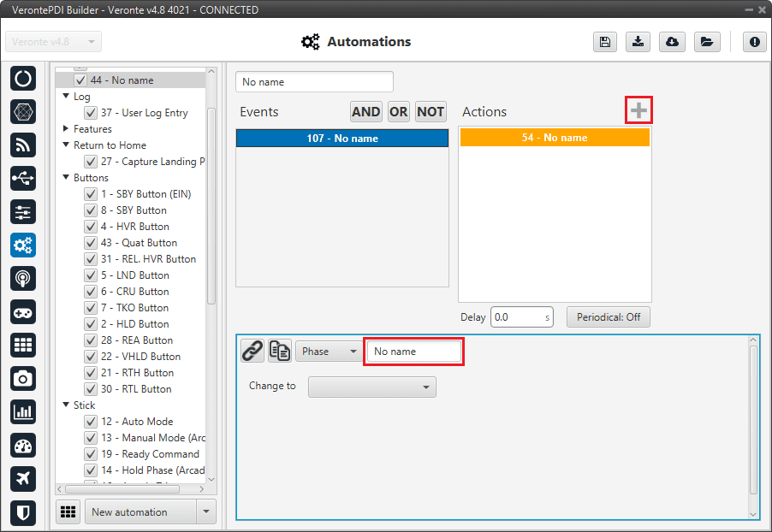This screenshot has width=772, height=532.
Task: Click the action name field
Action: coord(413,352)
